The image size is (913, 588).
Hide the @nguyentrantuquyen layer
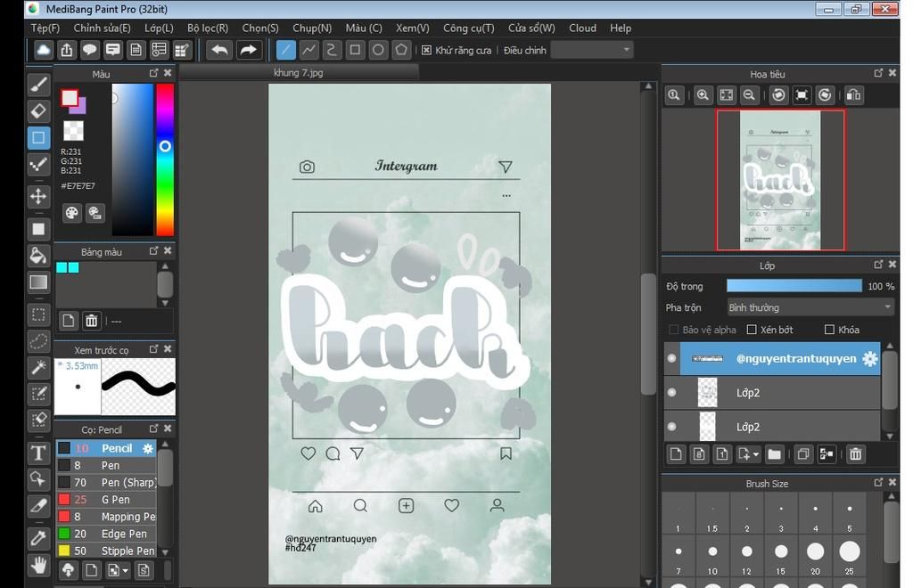click(671, 359)
